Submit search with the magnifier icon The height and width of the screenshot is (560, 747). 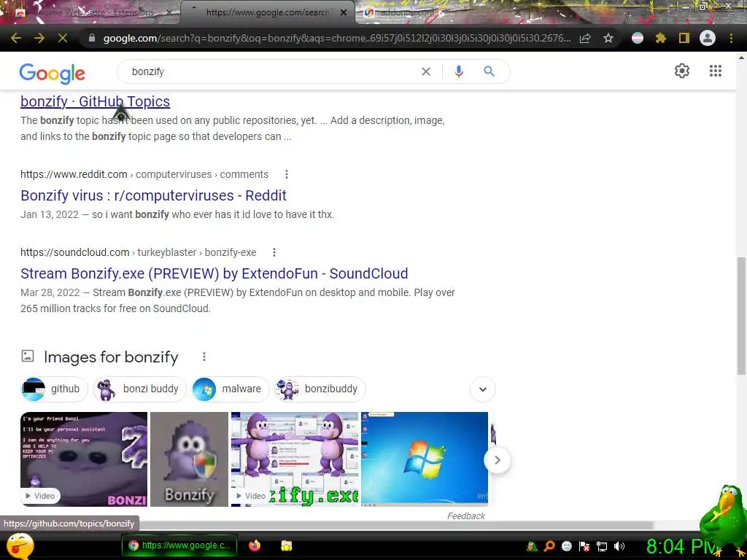(489, 71)
